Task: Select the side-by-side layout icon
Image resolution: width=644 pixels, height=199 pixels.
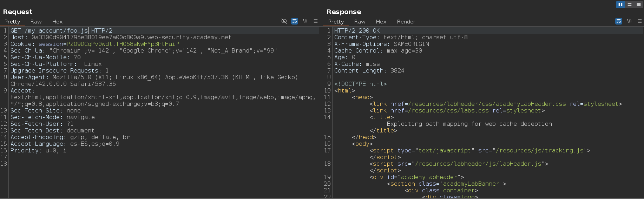Action: tap(620, 5)
